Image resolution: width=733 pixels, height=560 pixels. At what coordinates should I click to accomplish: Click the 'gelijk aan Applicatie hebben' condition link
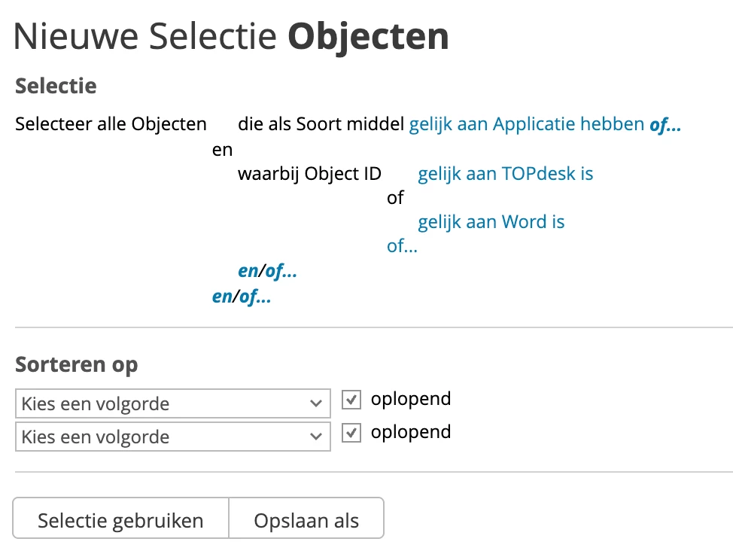point(526,124)
